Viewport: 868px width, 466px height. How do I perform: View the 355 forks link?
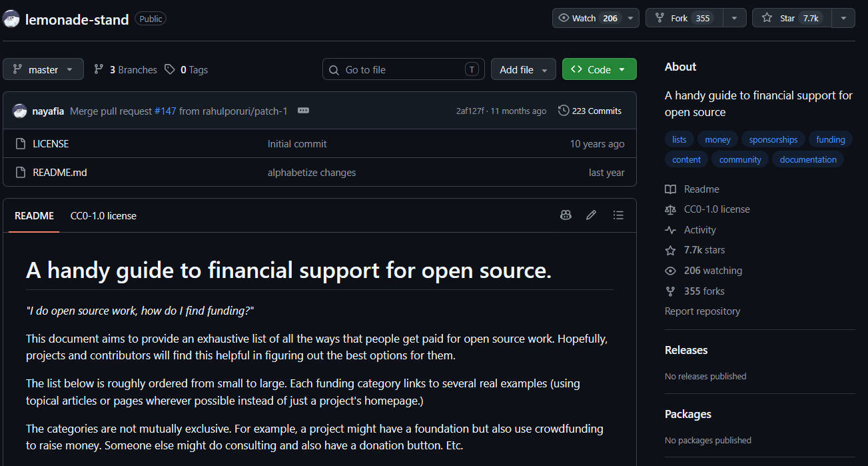[x=695, y=291]
